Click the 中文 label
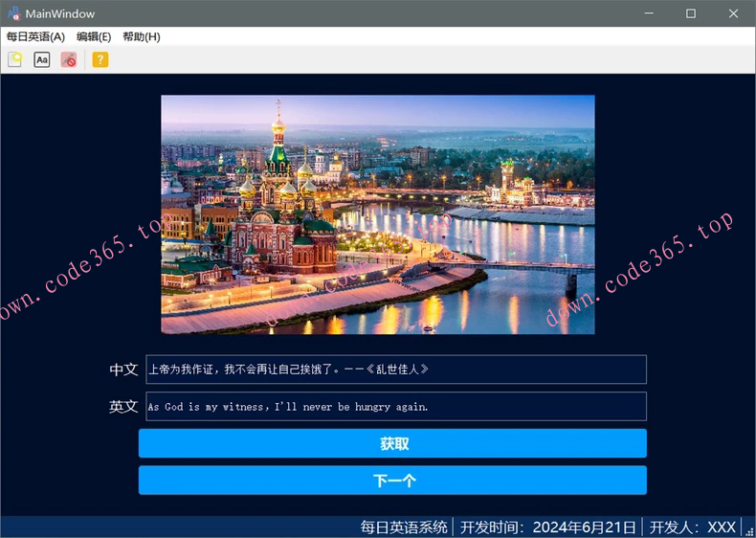 123,370
